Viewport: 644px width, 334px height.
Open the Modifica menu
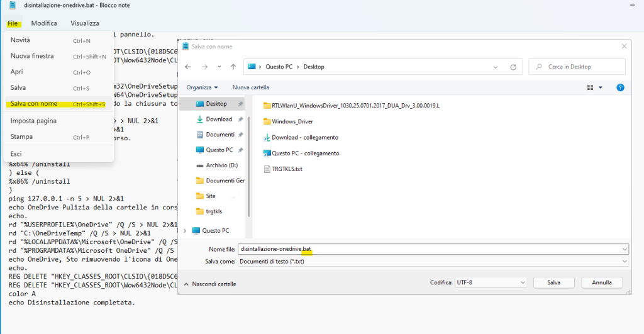pyautogui.click(x=44, y=23)
